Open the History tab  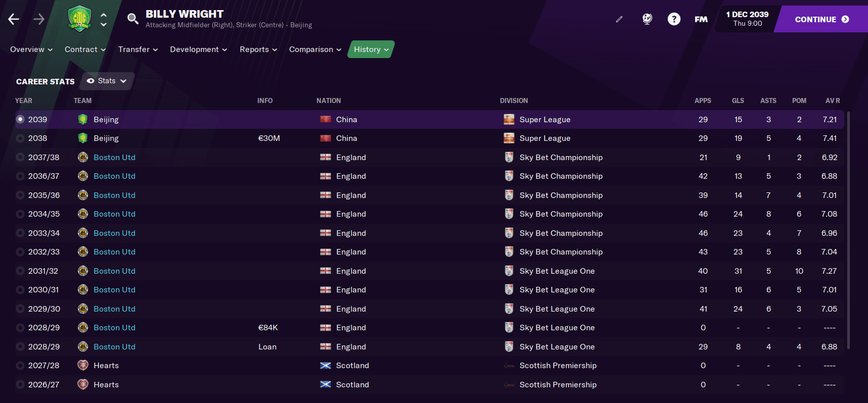(371, 49)
